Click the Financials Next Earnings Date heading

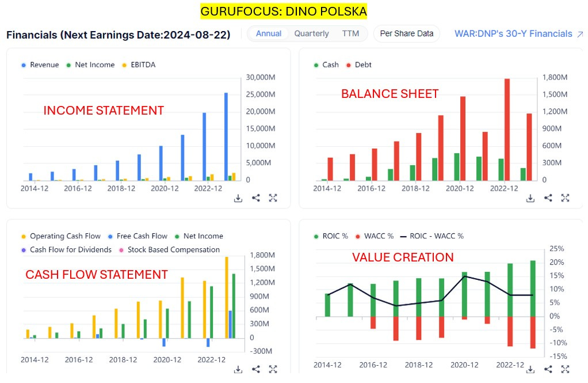(119, 35)
